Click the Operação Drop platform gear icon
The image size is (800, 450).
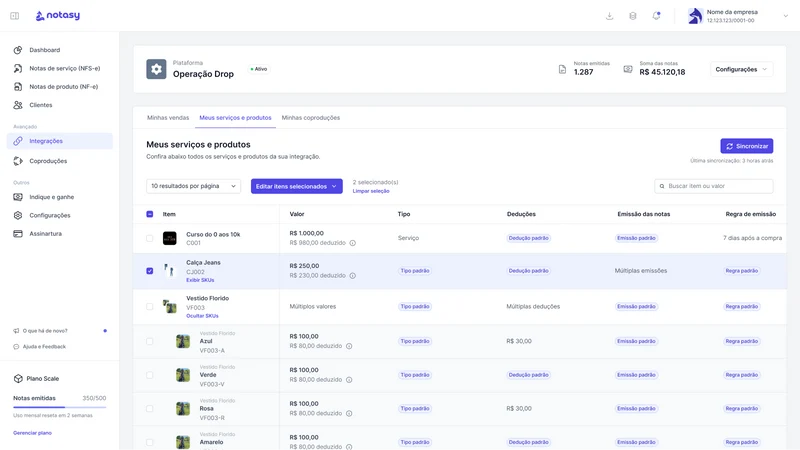156,69
